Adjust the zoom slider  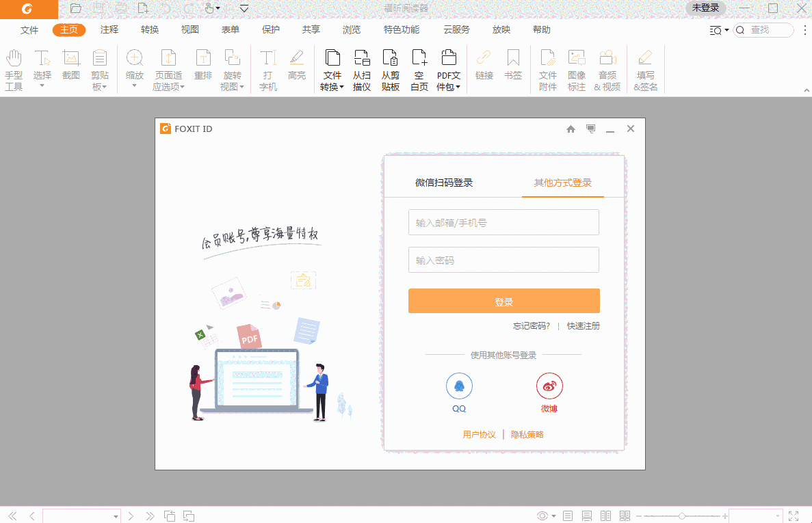click(x=682, y=515)
